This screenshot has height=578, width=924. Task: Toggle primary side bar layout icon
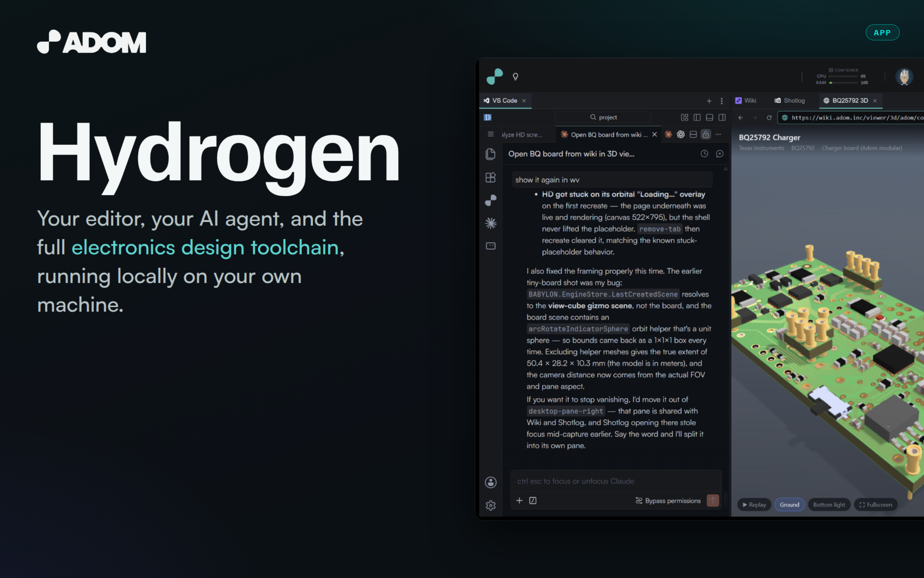click(697, 117)
